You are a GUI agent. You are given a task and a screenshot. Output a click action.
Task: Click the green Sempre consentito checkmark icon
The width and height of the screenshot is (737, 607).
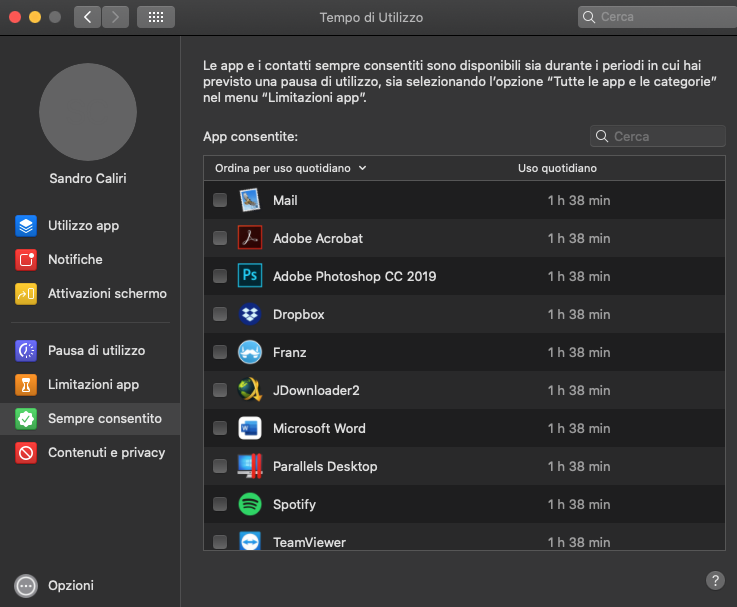pos(26,418)
